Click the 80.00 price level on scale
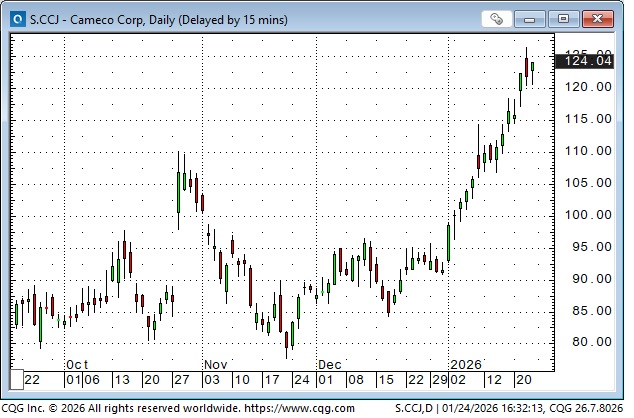 (x=588, y=342)
